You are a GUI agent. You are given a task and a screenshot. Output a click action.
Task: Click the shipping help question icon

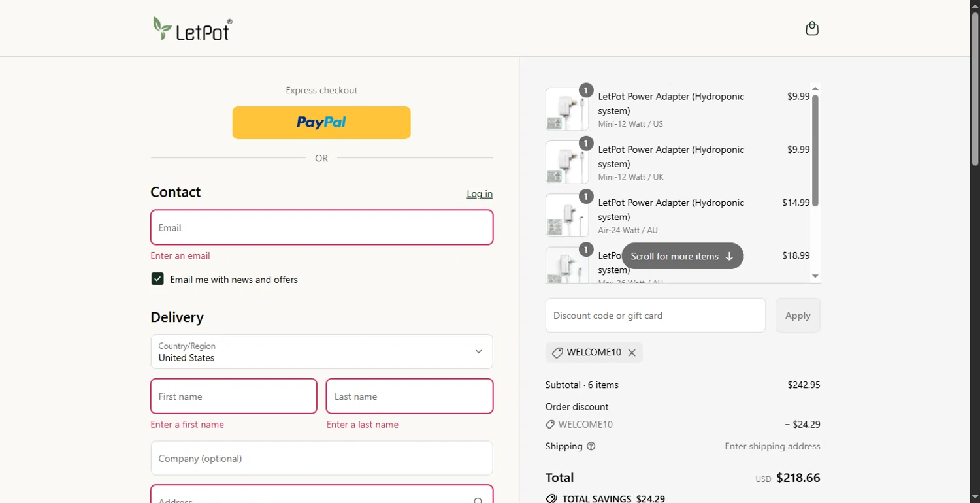click(x=591, y=446)
